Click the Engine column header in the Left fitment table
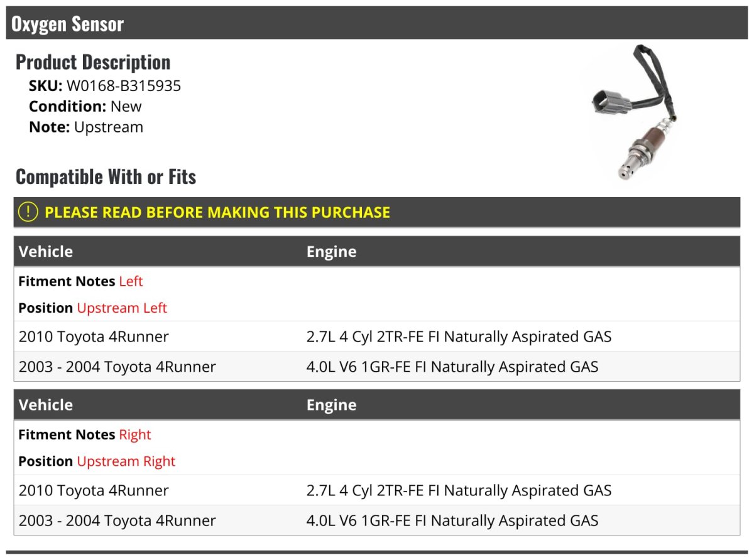 [x=331, y=252]
